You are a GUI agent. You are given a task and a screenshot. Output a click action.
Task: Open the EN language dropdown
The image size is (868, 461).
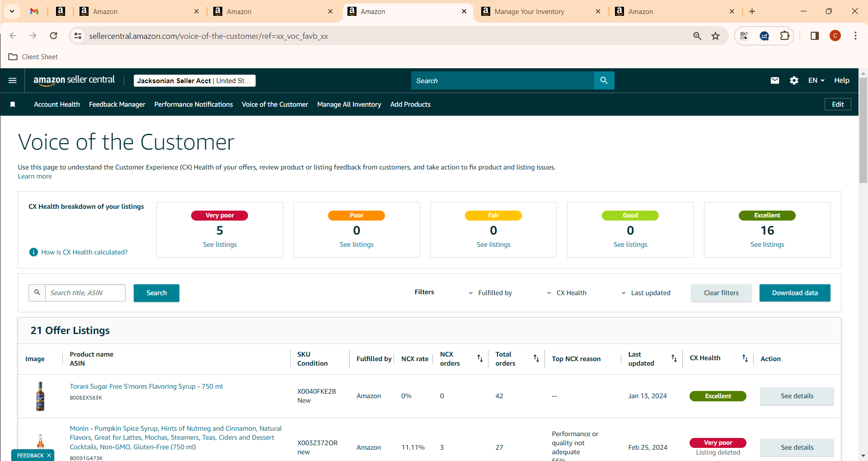pos(816,80)
